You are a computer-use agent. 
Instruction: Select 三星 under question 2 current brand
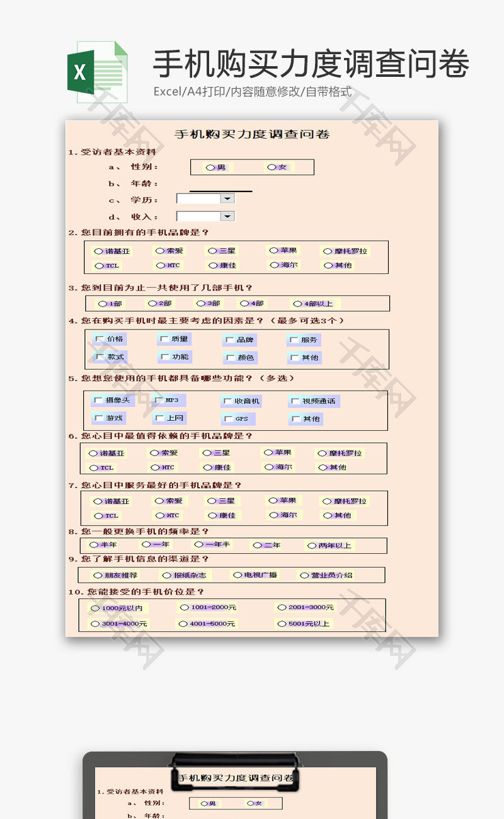214,251
